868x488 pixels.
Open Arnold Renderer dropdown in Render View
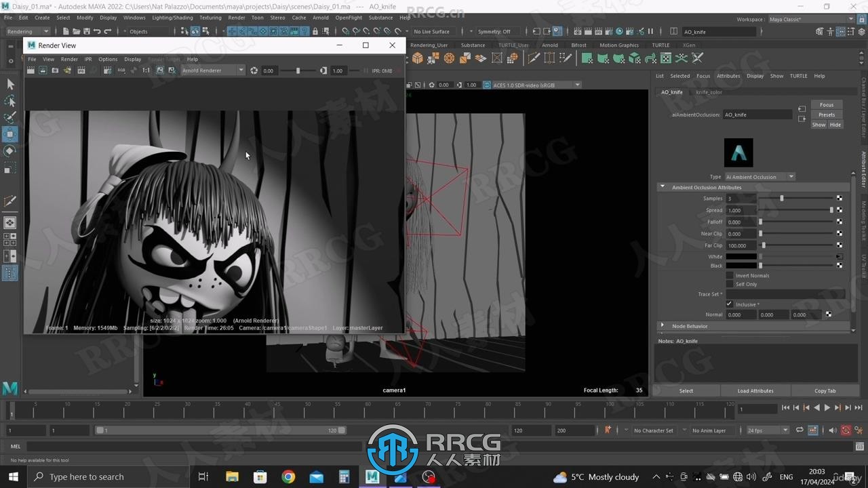pyautogui.click(x=213, y=70)
